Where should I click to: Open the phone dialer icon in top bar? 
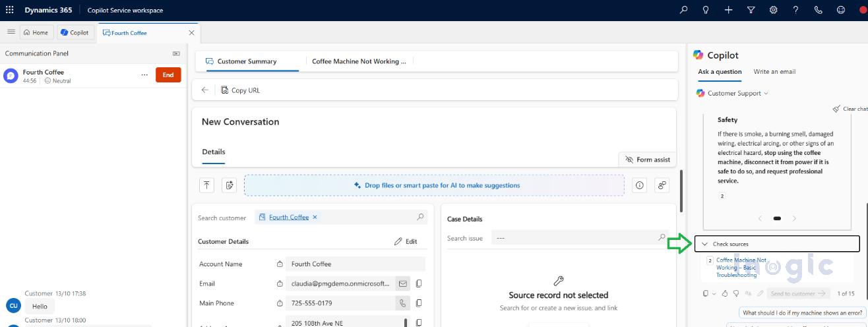(x=819, y=10)
